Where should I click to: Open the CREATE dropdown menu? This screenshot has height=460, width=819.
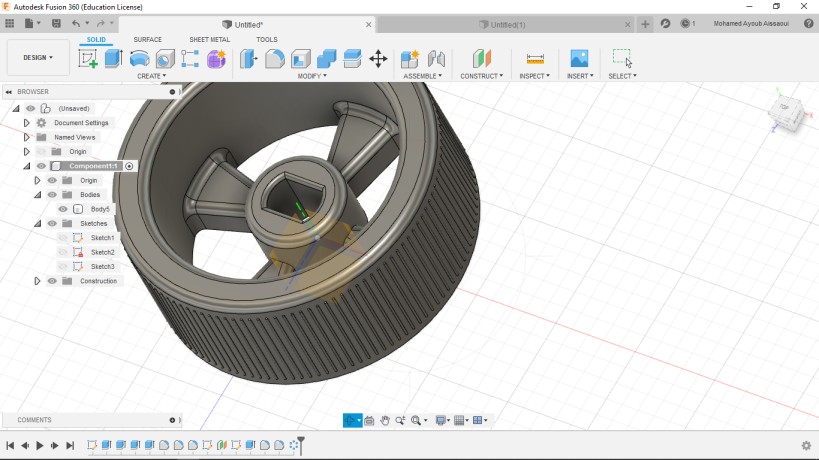151,76
